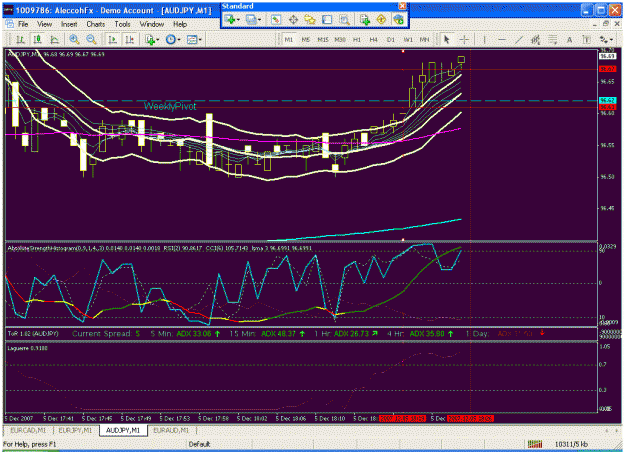Select the AUDJPY,M1 chart tab
This screenshot has height=452, width=625.
(x=123, y=430)
